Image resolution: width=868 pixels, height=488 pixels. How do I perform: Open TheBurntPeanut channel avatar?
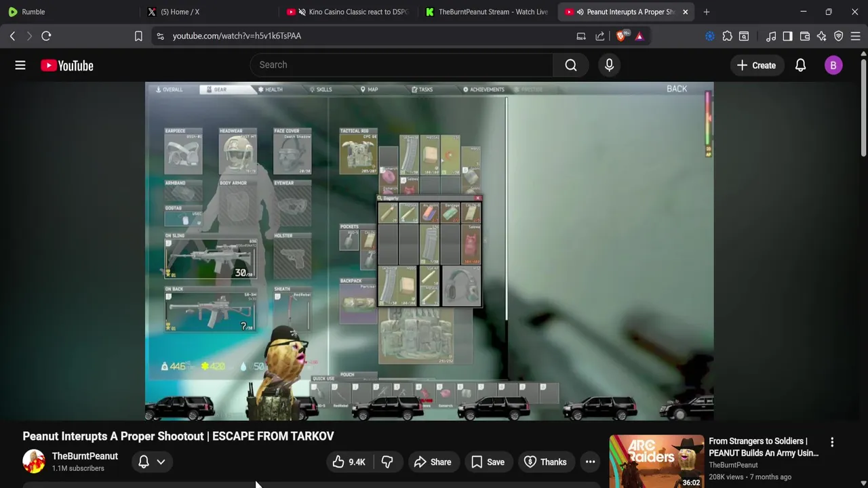(34, 462)
